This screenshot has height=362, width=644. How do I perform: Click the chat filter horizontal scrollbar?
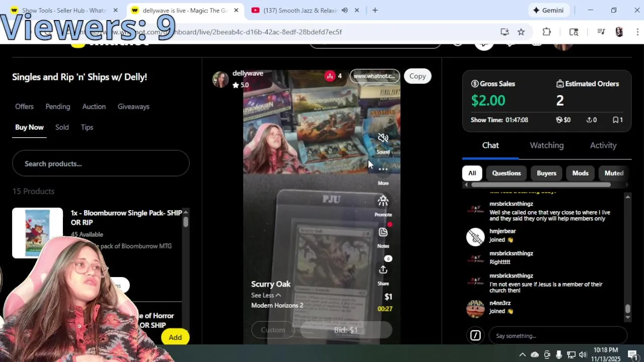541,185
